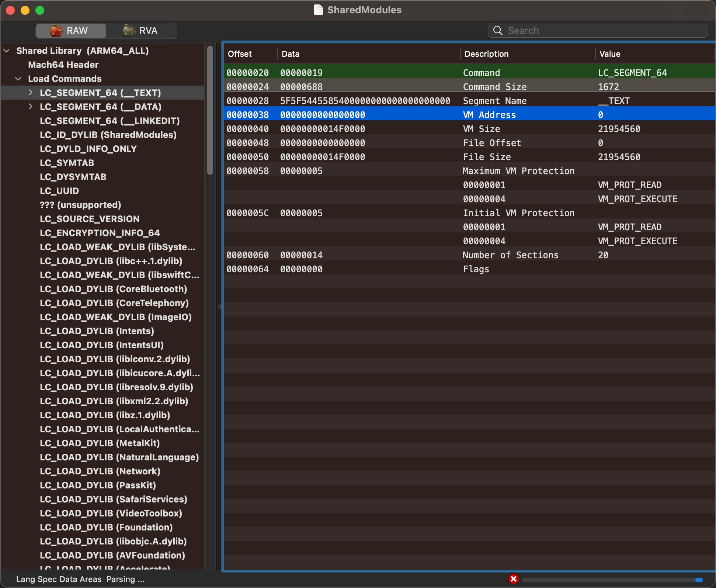716x588 pixels.
Task: Stop parsing with the red X button
Action: [513, 579]
